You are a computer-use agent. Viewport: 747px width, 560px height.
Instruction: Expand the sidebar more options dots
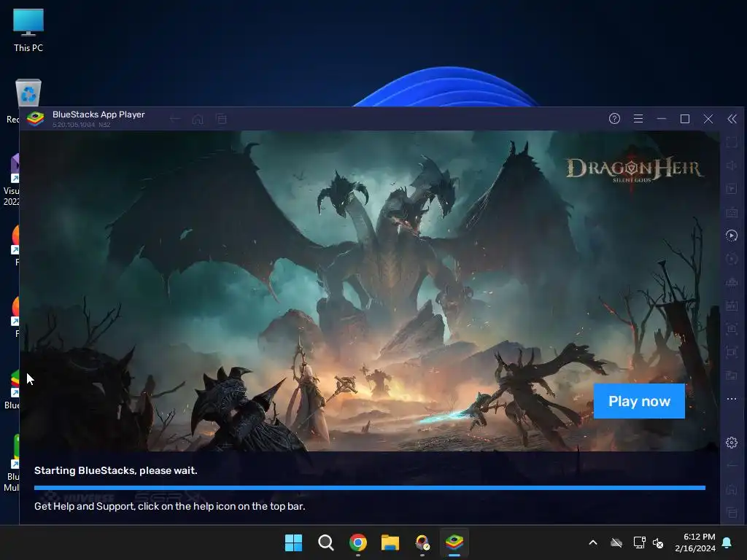coord(732,399)
